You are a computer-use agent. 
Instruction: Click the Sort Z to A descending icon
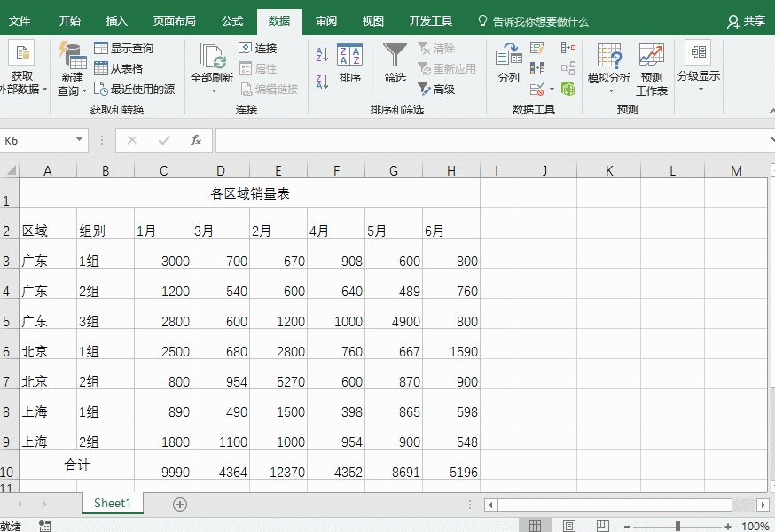click(x=323, y=82)
